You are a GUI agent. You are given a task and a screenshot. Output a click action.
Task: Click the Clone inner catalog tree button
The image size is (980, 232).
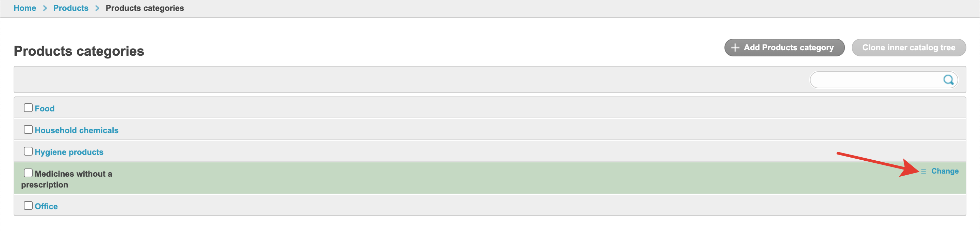pos(908,48)
